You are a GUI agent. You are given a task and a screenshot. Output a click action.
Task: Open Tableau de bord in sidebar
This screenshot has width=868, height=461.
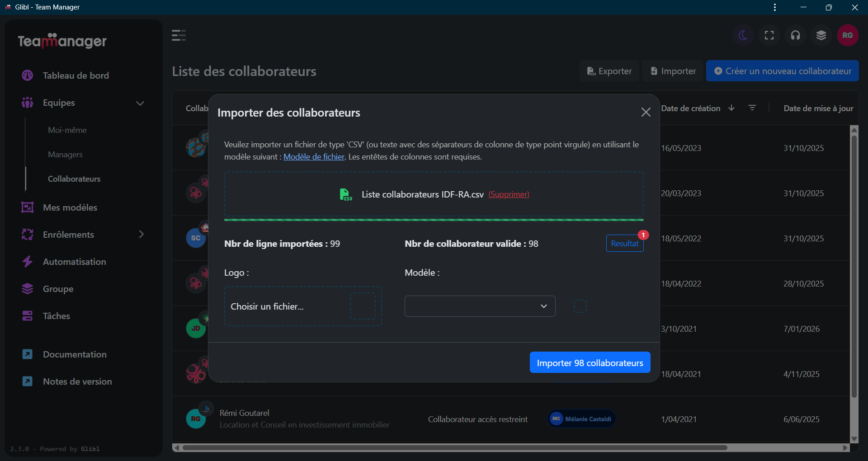tap(75, 75)
